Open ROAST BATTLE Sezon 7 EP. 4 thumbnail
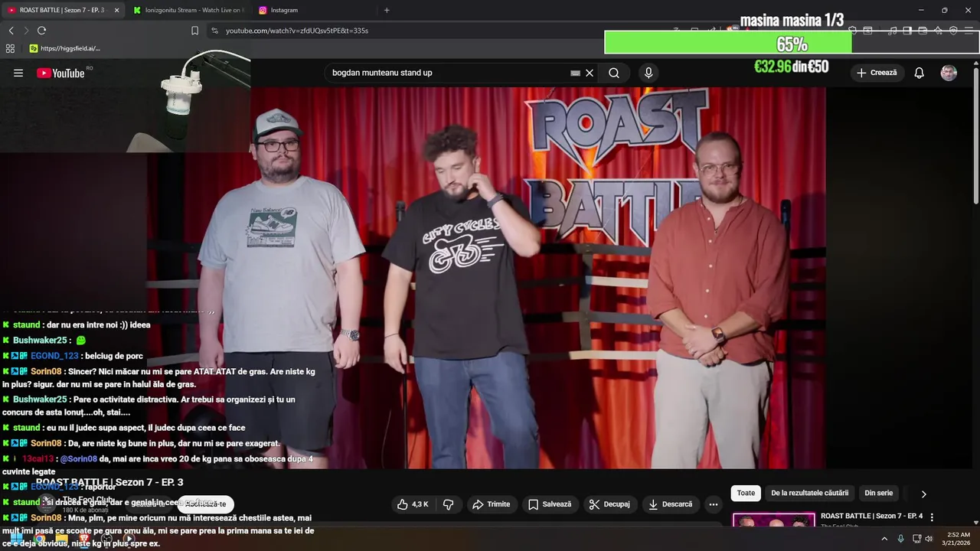980x551 pixels. [x=773, y=520]
